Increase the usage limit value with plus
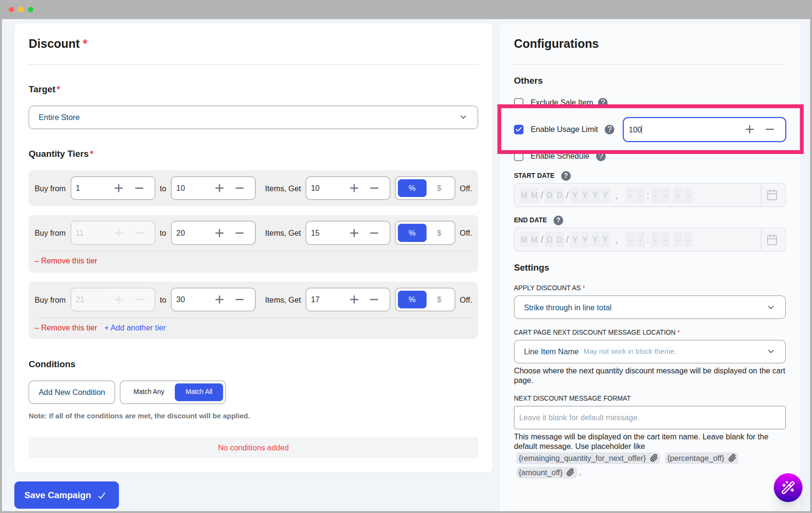812x513 pixels. (749, 130)
